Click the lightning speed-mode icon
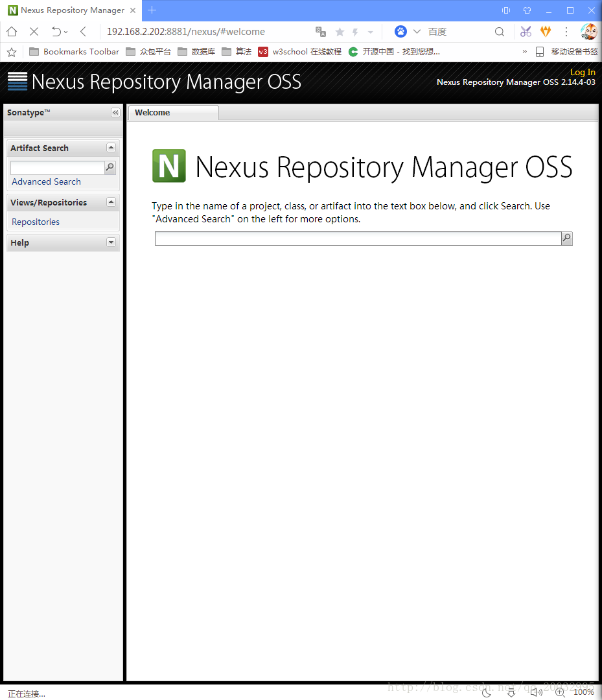Viewport: 602px width, 700px height. [355, 32]
